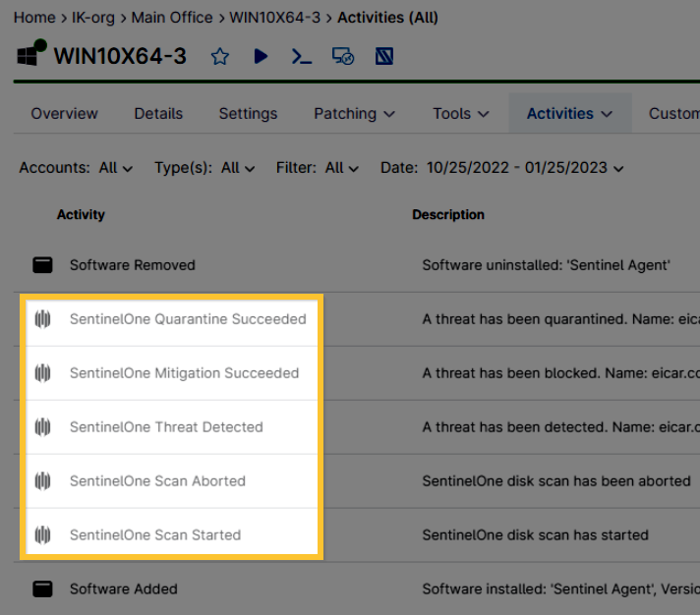Click the play icon in device header

(x=261, y=56)
